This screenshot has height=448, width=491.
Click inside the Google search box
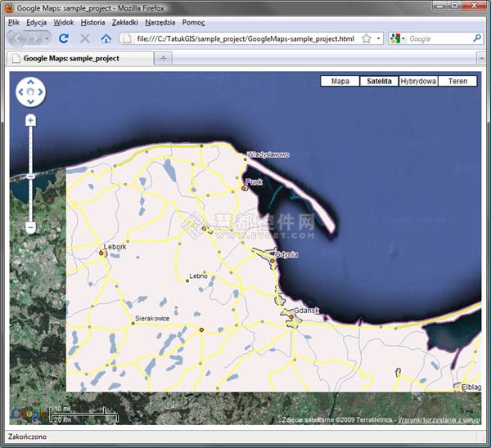(439, 38)
